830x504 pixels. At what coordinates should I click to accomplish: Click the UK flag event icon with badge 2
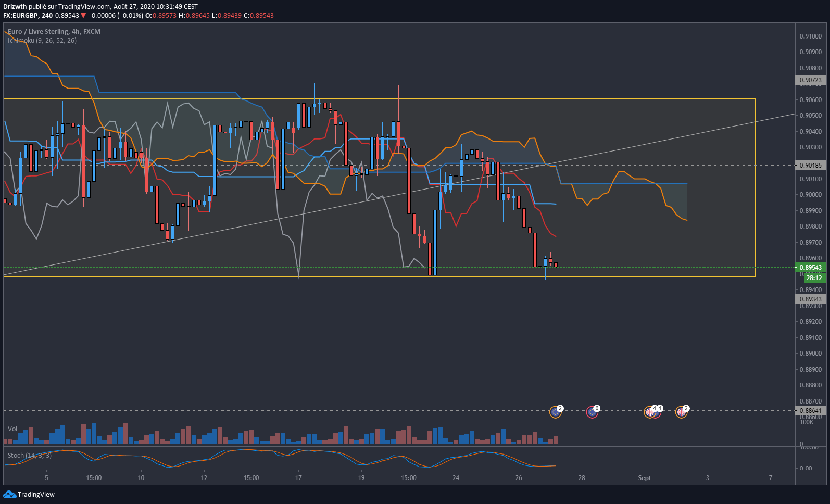[x=681, y=412]
